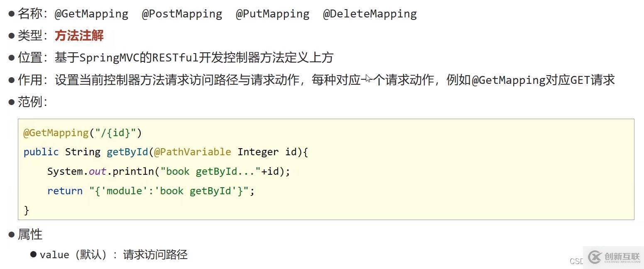Click the getById method name in code
Image resolution: width=644 pixels, height=269 pixels.
[127, 152]
